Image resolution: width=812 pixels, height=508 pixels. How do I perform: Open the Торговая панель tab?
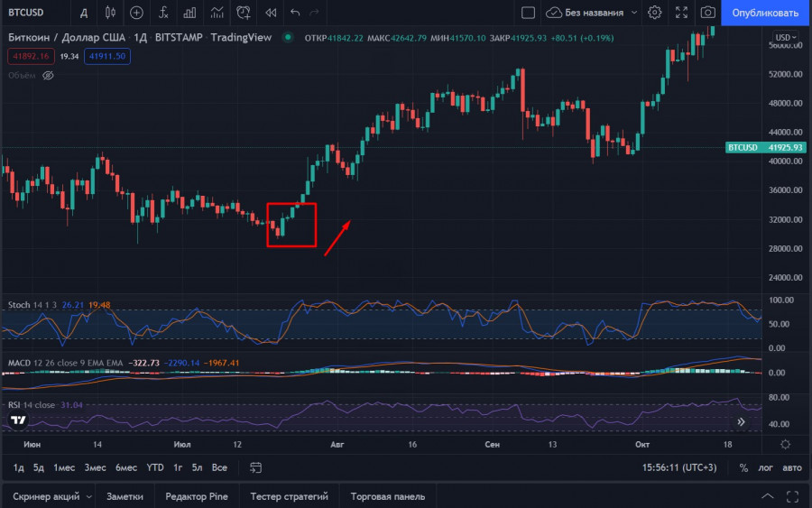388,496
